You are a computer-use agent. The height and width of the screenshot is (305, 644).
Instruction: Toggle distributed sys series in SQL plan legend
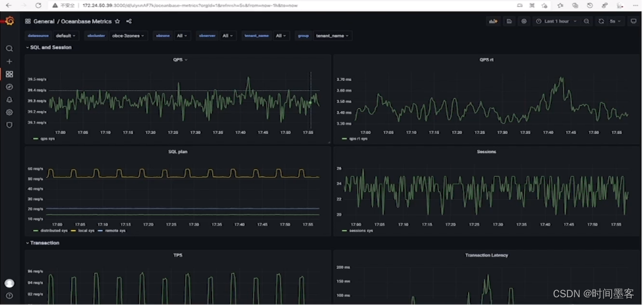54,231
